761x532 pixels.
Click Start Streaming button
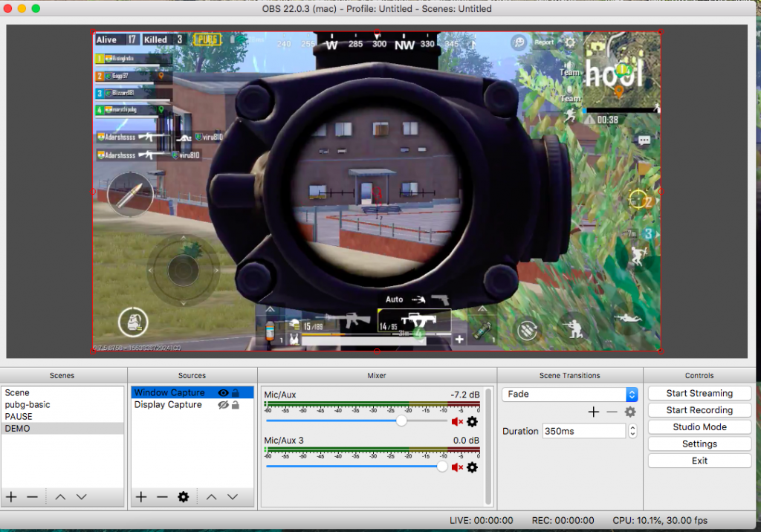click(x=699, y=394)
